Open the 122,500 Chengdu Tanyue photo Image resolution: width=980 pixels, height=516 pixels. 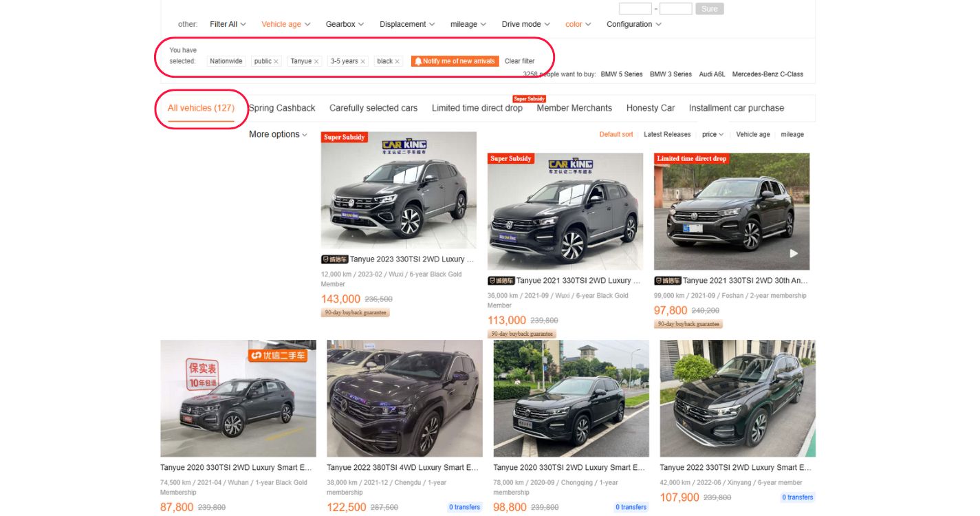[404, 398]
